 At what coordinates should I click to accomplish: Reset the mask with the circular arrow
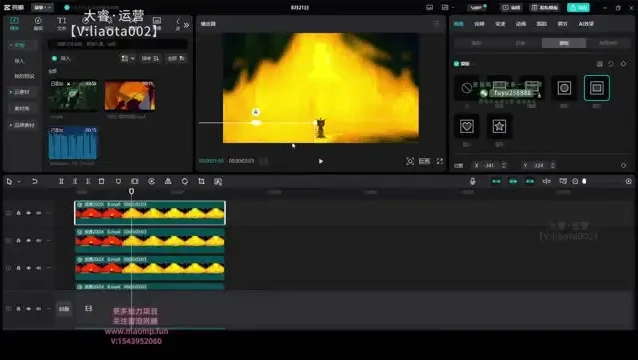pos(611,64)
